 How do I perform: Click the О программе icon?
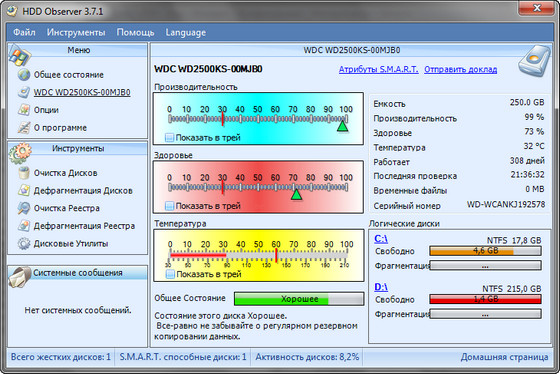pos(24,128)
